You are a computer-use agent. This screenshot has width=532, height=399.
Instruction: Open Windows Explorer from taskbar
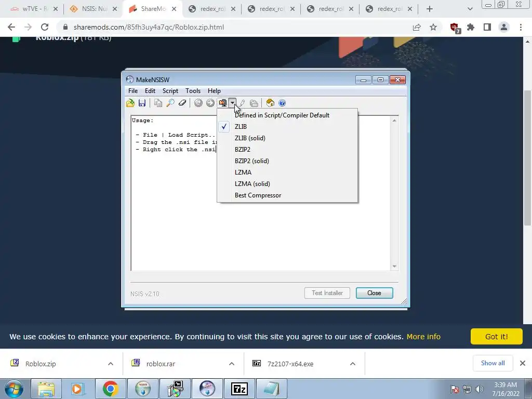coord(46,389)
